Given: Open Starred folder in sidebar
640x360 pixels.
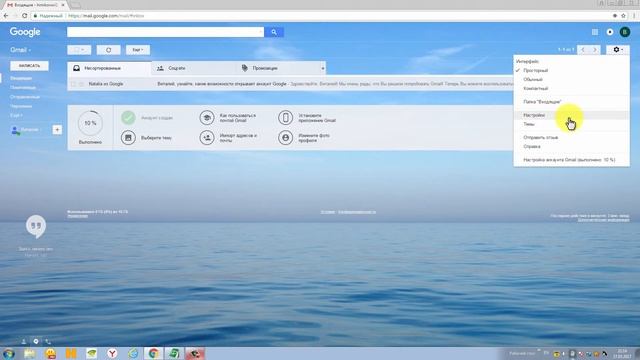Looking at the screenshot, I should coord(23,87).
